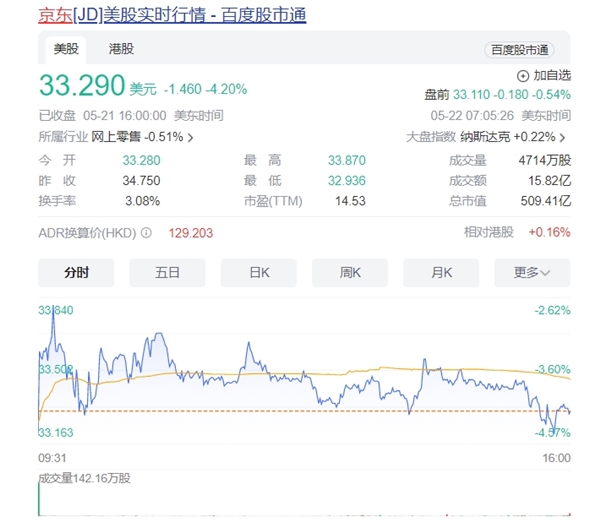
Task: Expand the 纳斯达克 index arrow
Action: 566,137
